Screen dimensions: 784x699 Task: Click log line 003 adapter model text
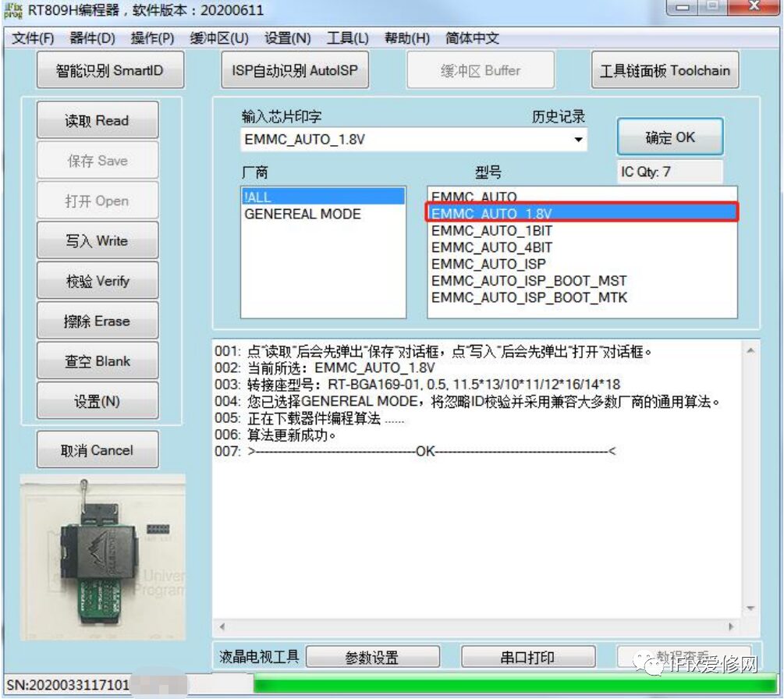pos(417,384)
